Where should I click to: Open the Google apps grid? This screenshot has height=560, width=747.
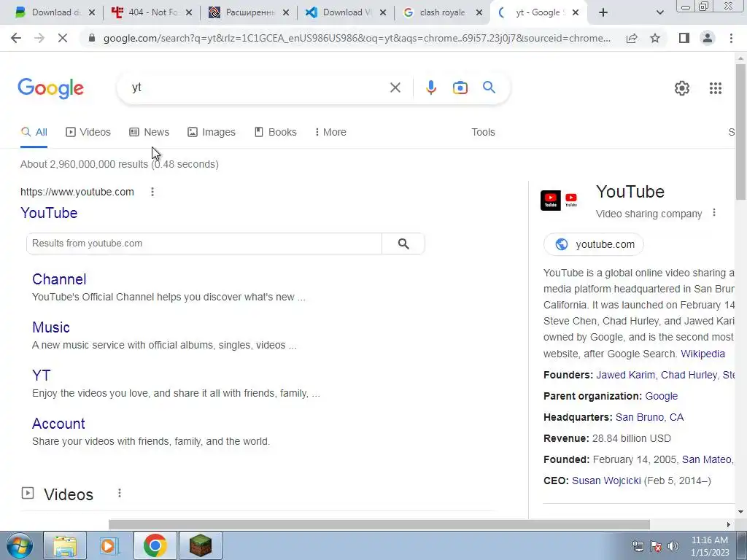coord(715,88)
